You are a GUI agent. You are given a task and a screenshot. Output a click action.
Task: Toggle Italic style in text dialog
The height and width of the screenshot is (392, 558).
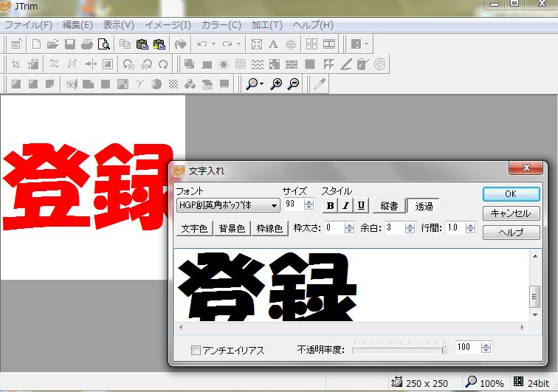[345, 205]
